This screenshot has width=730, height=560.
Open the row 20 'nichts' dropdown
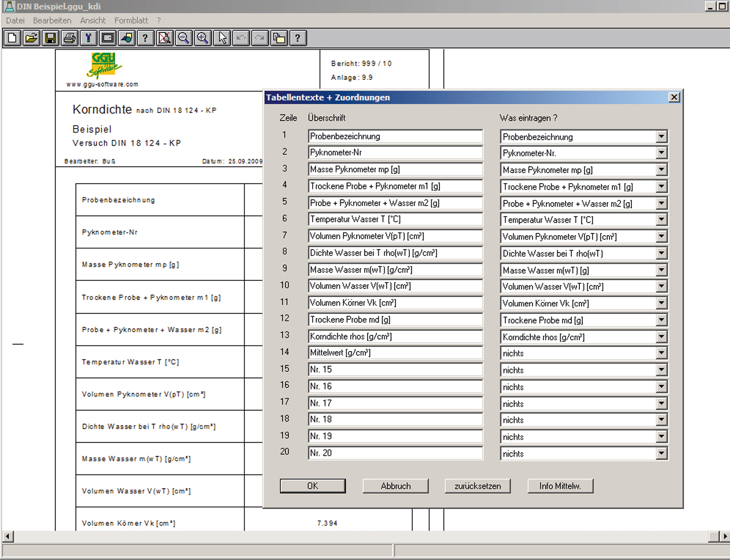pyautogui.click(x=662, y=454)
